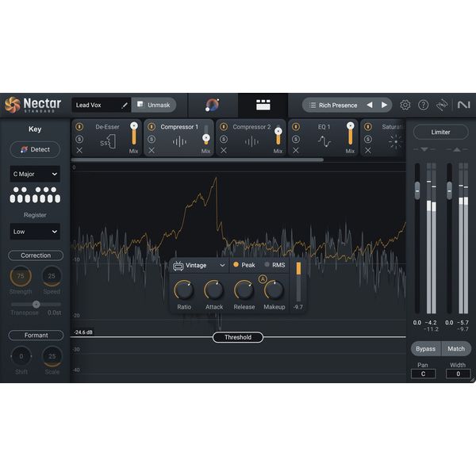The width and height of the screenshot is (476, 476).
Task: Open the Vocal Assistant orb icon
Action: click(x=212, y=105)
